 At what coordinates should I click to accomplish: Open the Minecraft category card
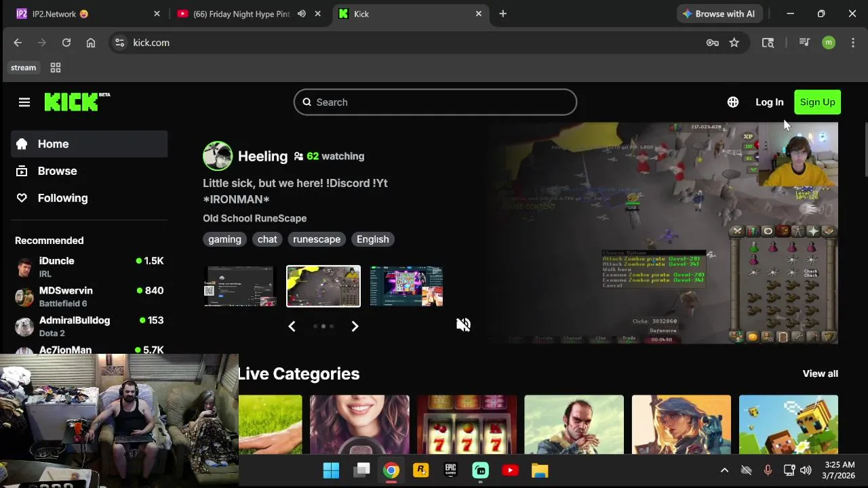click(x=788, y=424)
